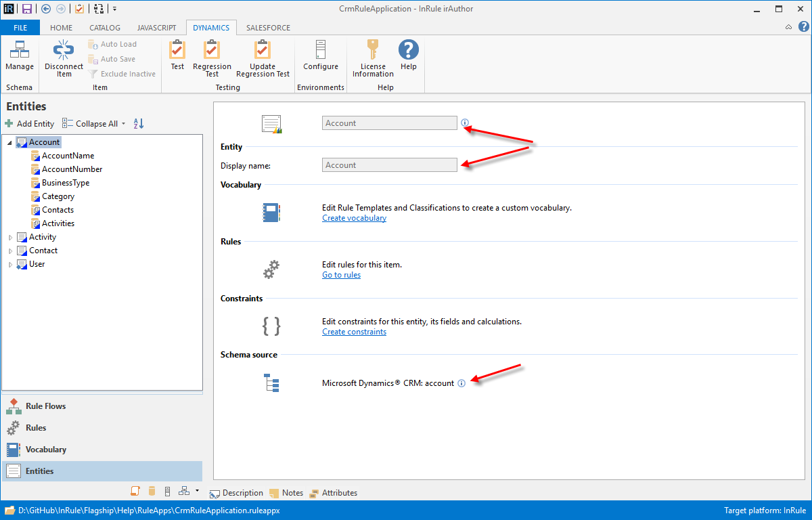
Task: Expand the User entity node
Action: (9, 265)
